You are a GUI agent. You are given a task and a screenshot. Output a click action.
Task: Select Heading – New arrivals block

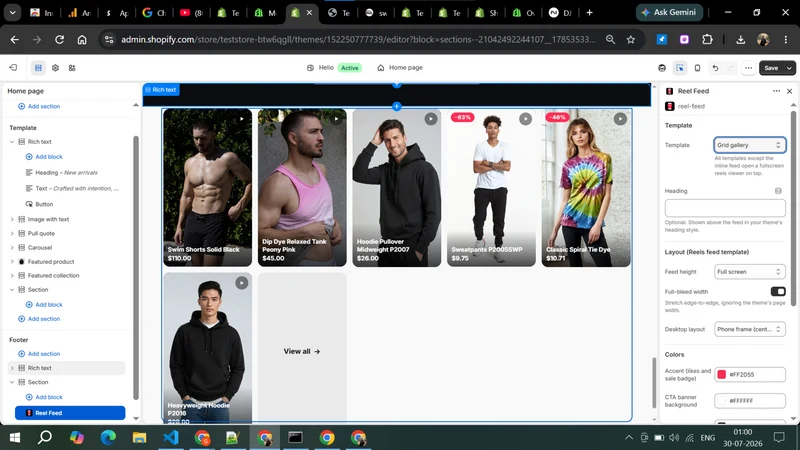(x=66, y=172)
